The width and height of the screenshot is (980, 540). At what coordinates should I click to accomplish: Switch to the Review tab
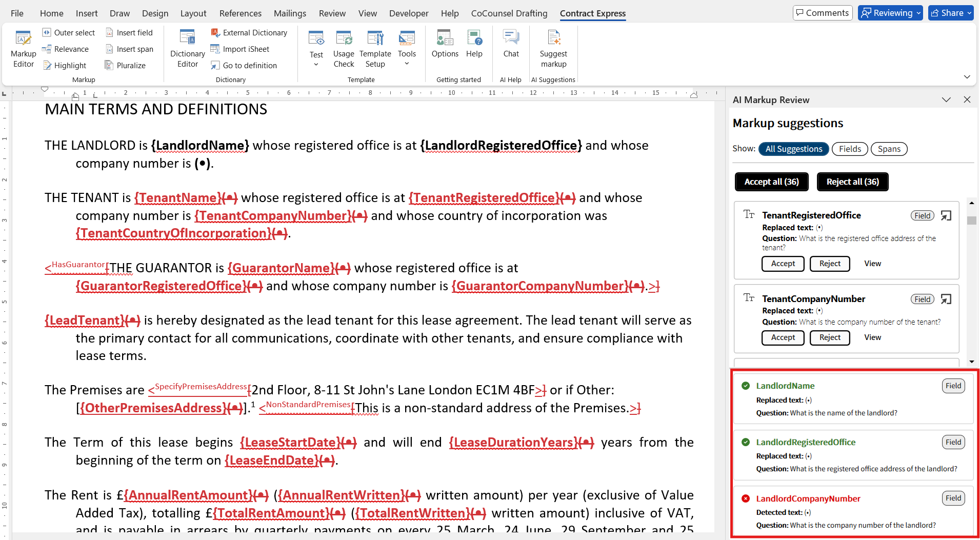click(x=332, y=13)
